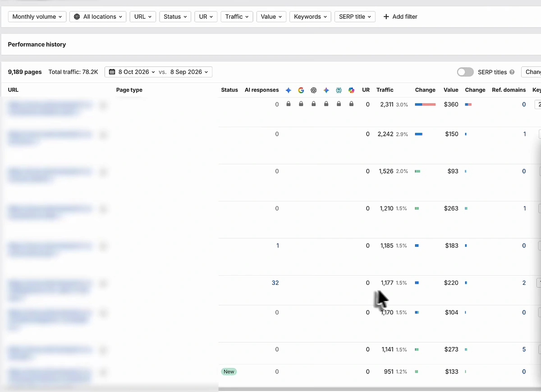This screenshot has width=541, height=392.
Task: Click the calendar icon in date picker
Action: [x=112, y=72]
